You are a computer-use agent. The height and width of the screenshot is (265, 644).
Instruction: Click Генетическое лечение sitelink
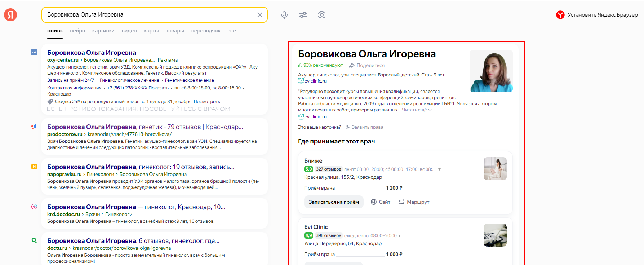point(190,80)
